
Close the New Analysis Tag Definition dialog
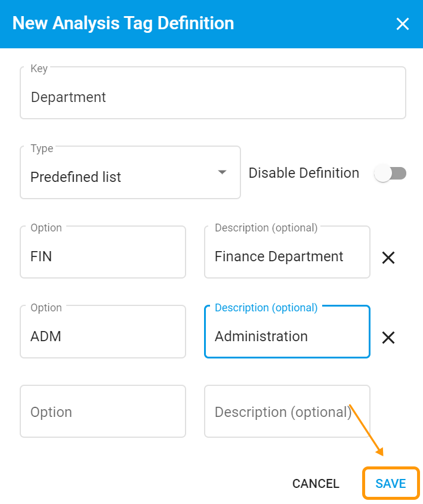(403, 24)
